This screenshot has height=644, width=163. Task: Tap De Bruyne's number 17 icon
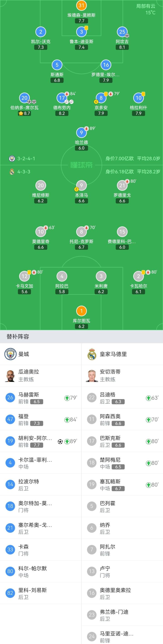coord(62,98)
